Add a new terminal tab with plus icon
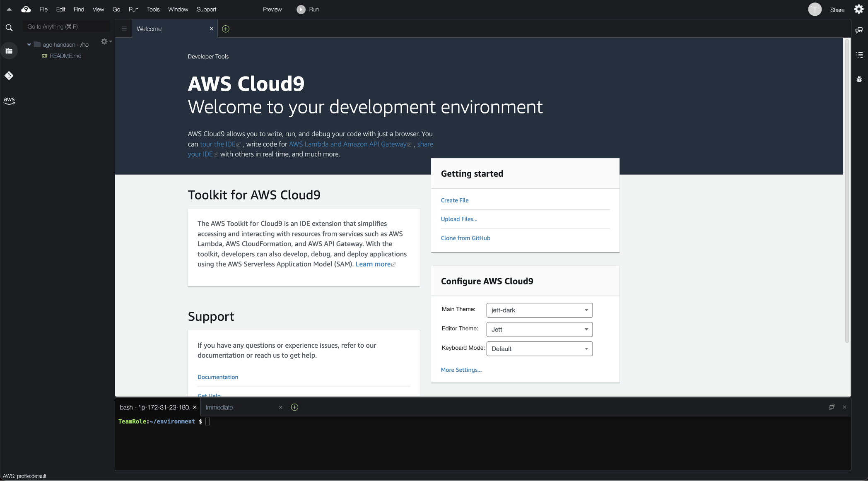This screenshot has width=868, height=481. [x=294, y=407]
